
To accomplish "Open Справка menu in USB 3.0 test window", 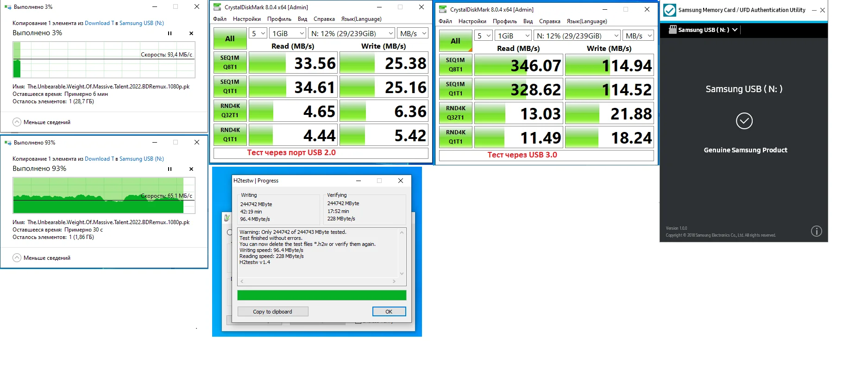I will tap(550, 21).
